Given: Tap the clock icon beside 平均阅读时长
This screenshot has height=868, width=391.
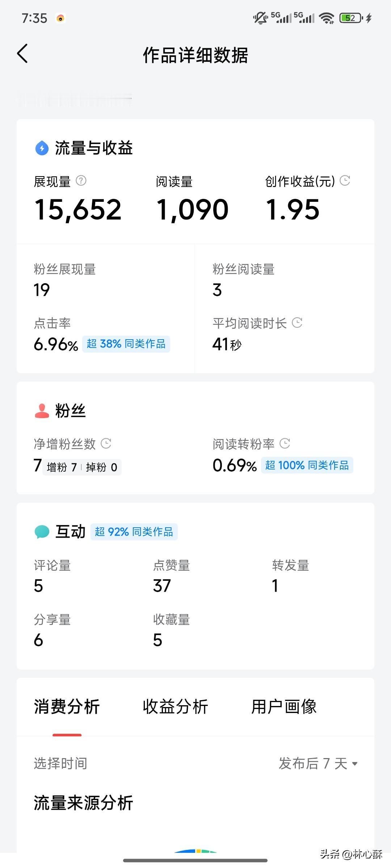Looking at the screenshot, I should point(297,323).
